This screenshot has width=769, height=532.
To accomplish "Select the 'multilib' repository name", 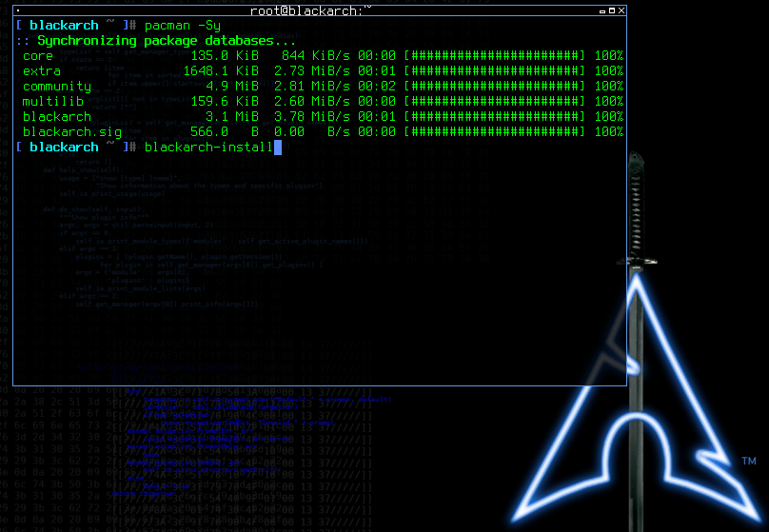I will pos(53,102).
